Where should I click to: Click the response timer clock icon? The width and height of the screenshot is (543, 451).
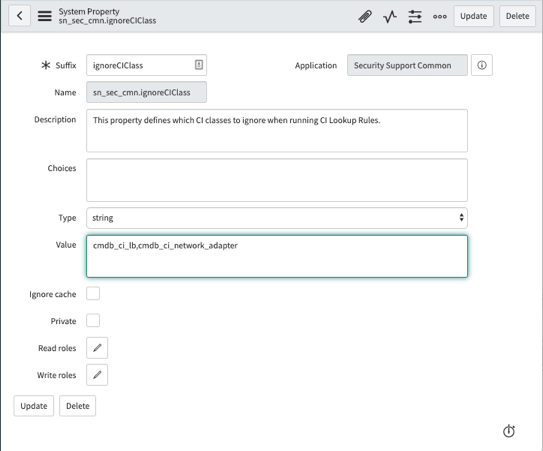pos(509,431)
